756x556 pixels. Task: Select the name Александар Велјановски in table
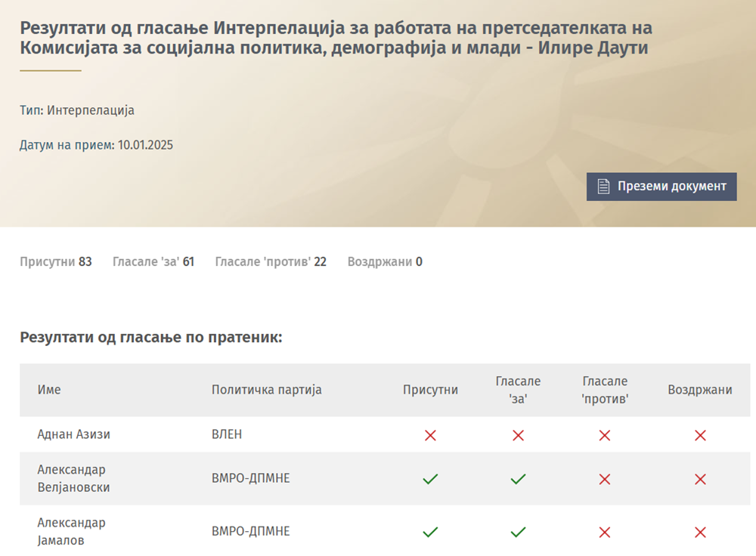click(73, 478)
